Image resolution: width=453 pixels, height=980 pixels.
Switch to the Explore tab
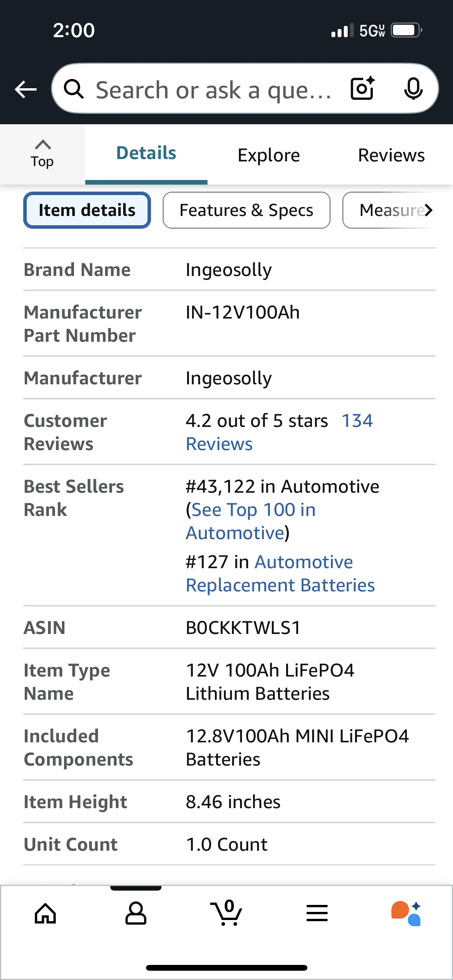(x=269, y=155)
